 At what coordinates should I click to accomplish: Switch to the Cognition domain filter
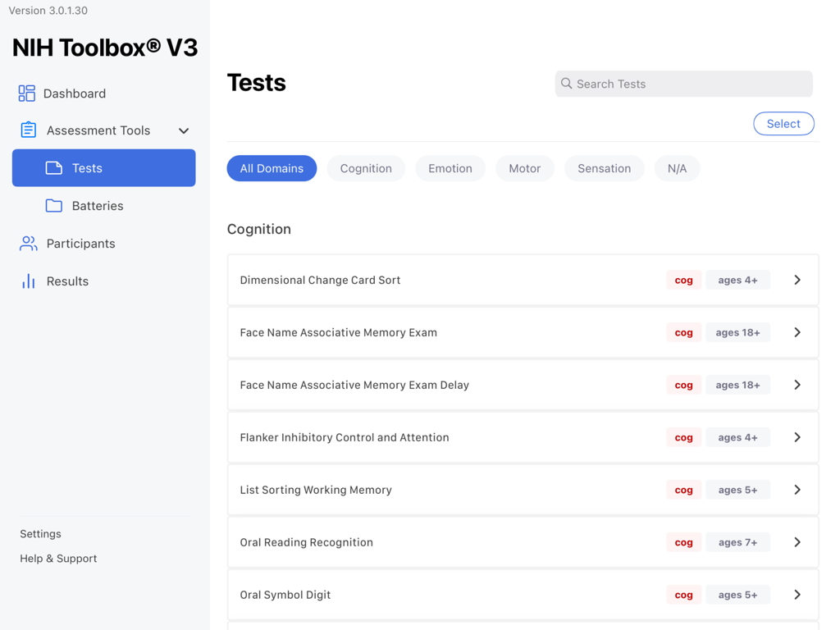click(366, 168)
